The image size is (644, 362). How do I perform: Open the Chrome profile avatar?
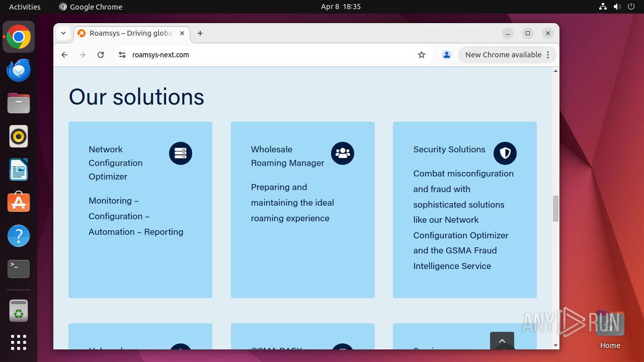(x=446, y=55)
